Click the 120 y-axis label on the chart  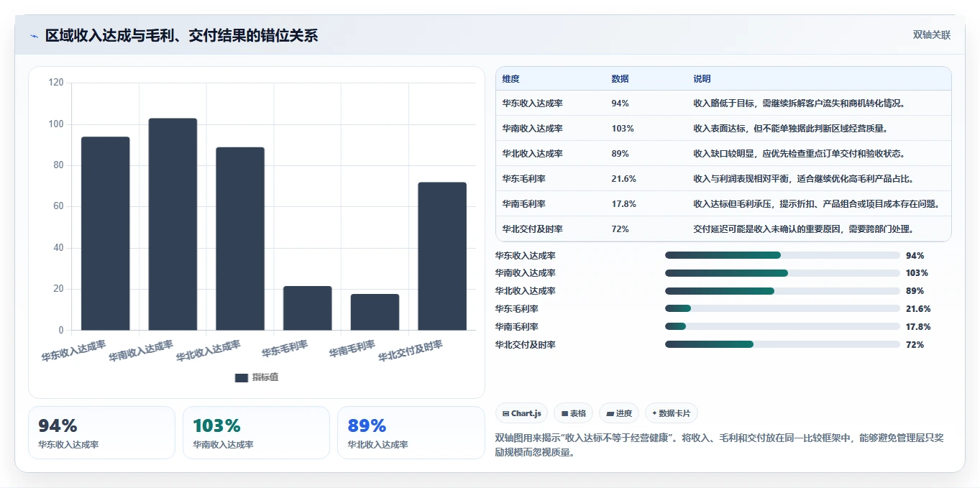57,83
